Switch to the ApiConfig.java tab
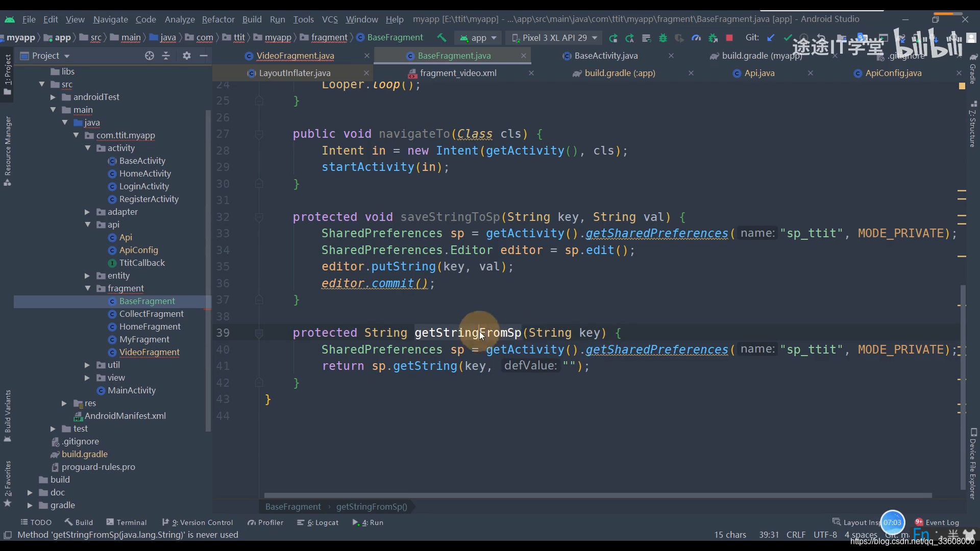This screenshot has height=551, width=980. 893,73
